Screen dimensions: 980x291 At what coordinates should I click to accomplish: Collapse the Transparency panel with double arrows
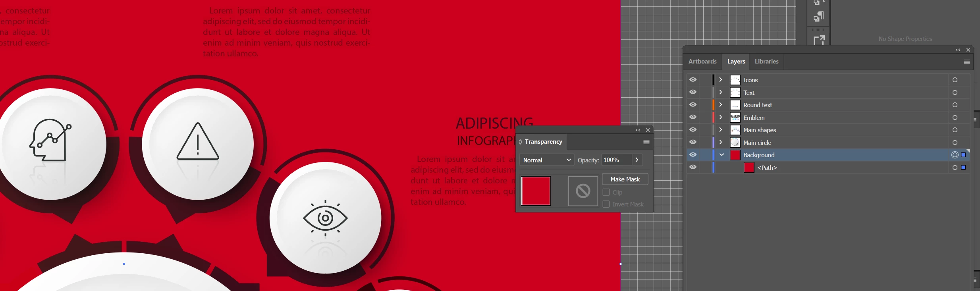(638, 130)
